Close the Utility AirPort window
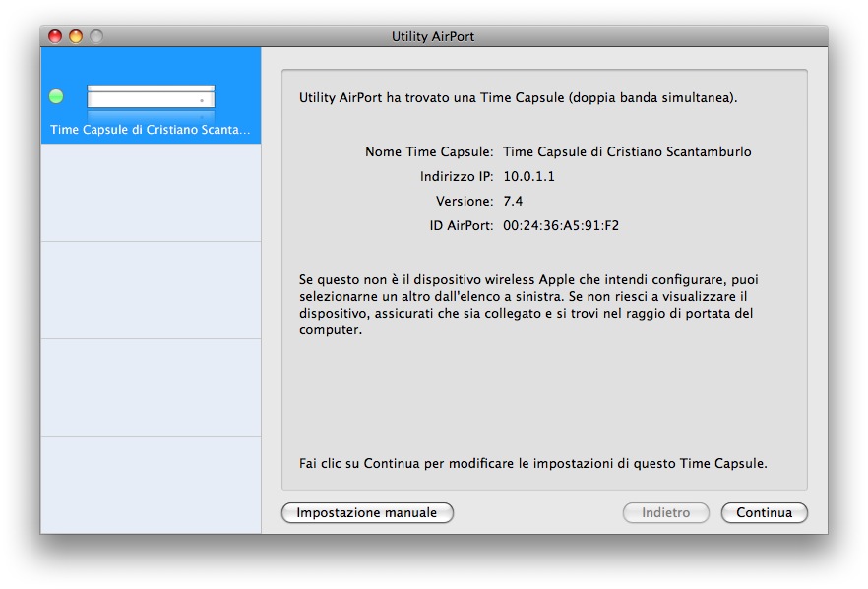The width and height of the screenshot is (868, 589). pos(55,36)
